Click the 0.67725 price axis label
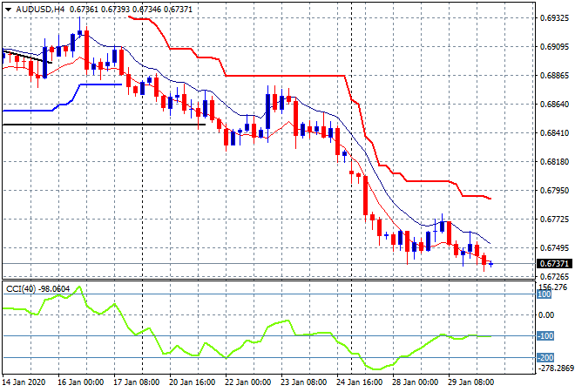The image size is (575, 392). pos(554,220)
